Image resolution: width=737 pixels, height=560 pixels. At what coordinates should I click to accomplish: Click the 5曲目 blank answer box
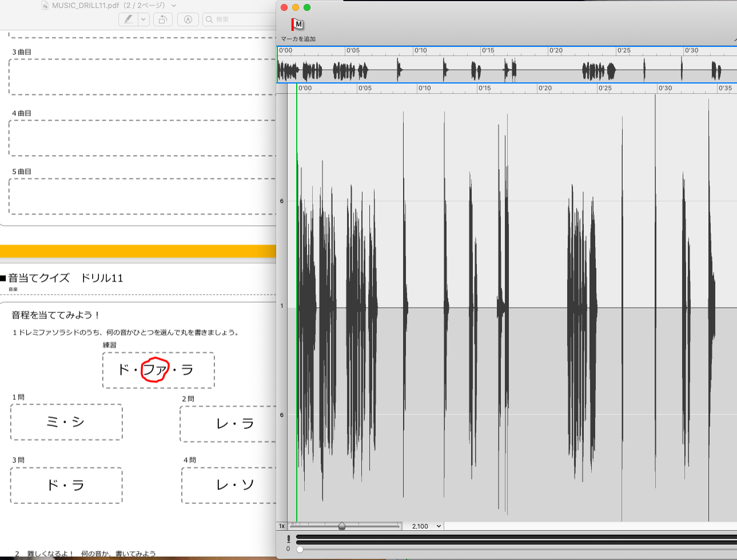click(142, 196)
